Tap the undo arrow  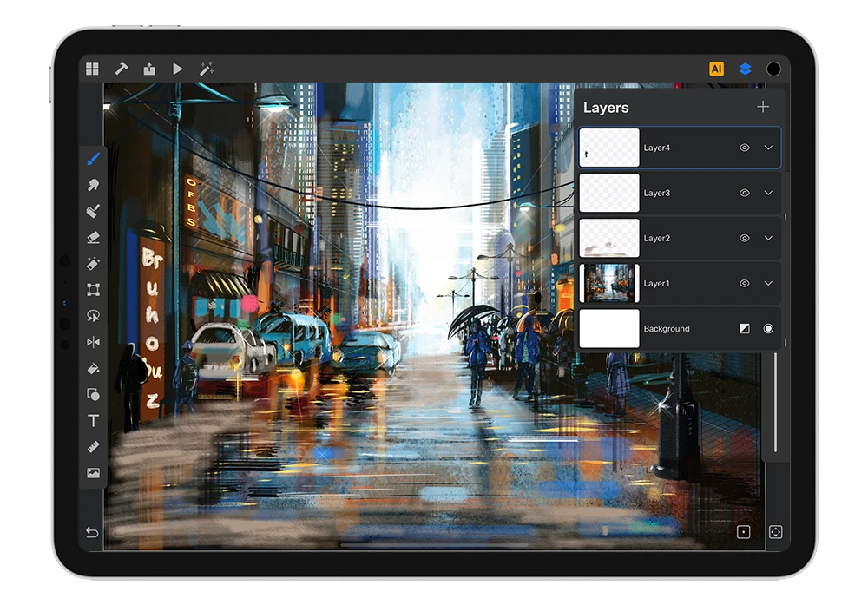pyautogui.click(x=92, y=532)
